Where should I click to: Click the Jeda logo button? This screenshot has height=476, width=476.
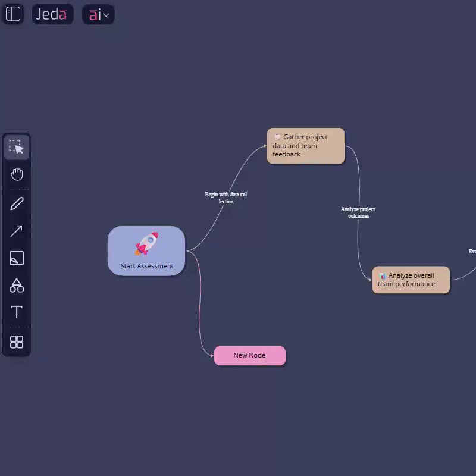tap(52, 14)
